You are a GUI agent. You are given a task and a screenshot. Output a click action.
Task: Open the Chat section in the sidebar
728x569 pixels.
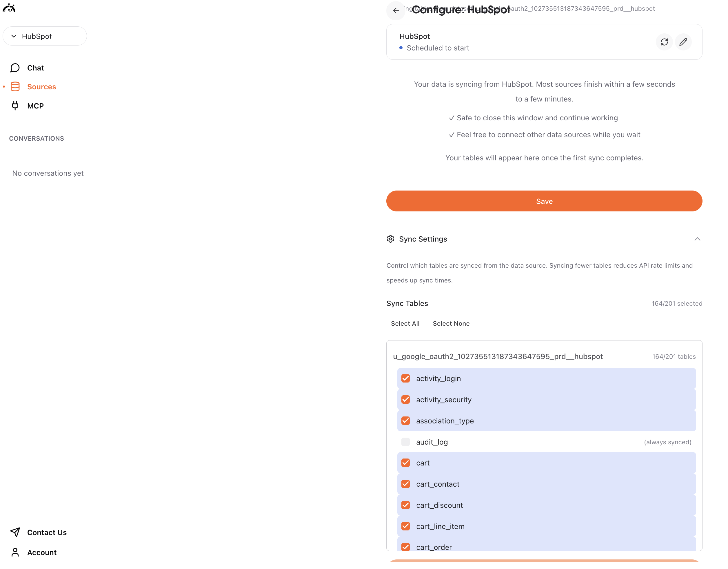(35, 68)
